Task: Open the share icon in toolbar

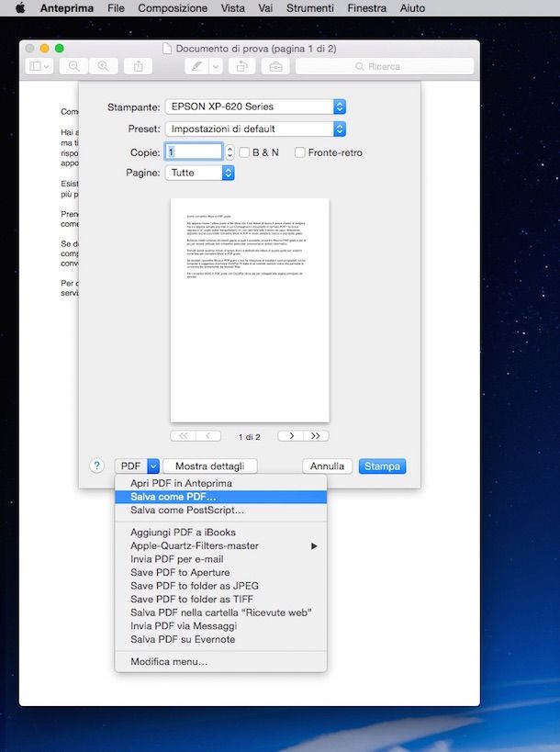Action: [x=139, y=66]
